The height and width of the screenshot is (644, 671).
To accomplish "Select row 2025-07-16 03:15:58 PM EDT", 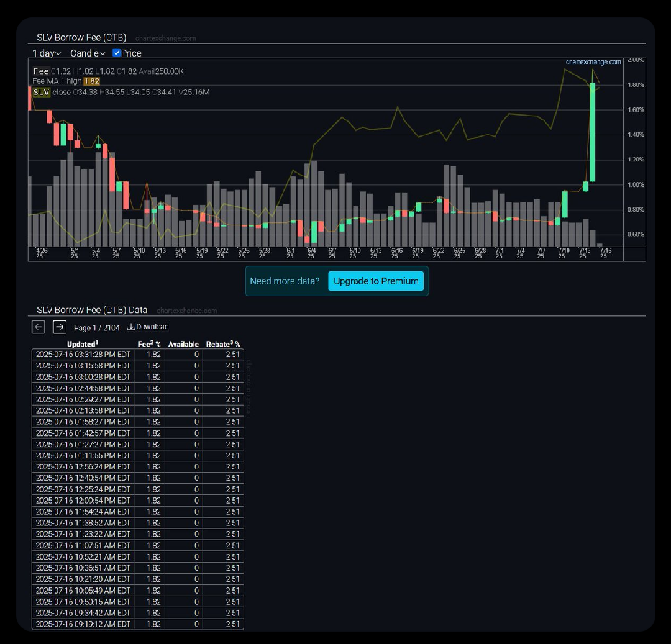I will tap(138, 366).
